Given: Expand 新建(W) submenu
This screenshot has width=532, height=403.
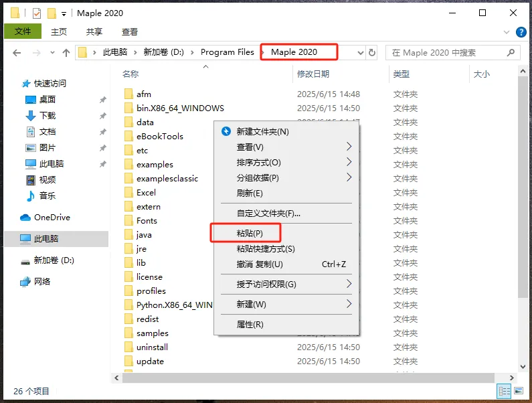Looking at the screenshot, I should (286, 304).
